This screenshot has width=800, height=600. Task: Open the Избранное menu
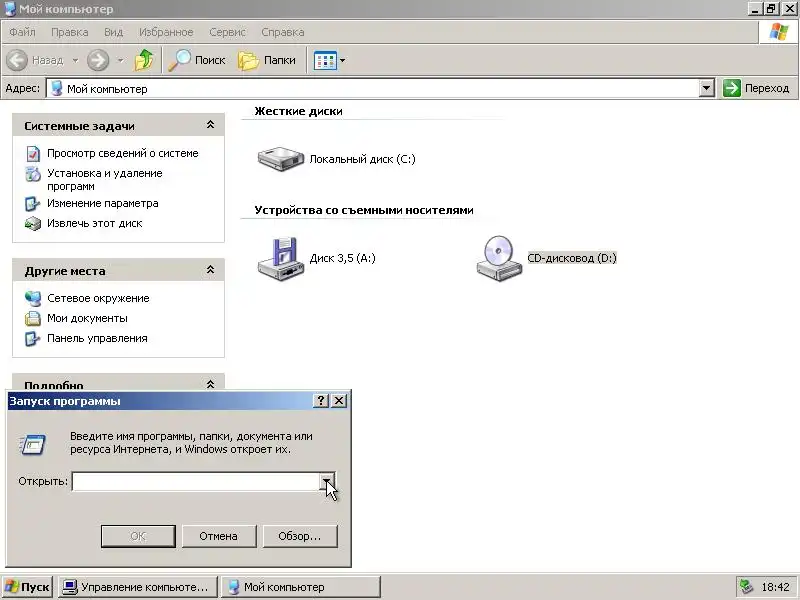pos(166,32)
